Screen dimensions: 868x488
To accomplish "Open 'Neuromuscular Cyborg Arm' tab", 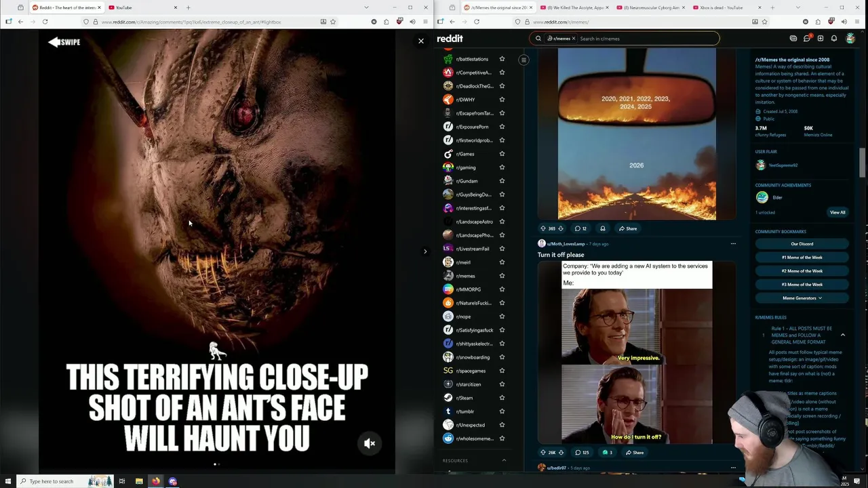I will (x=651, y=7).
